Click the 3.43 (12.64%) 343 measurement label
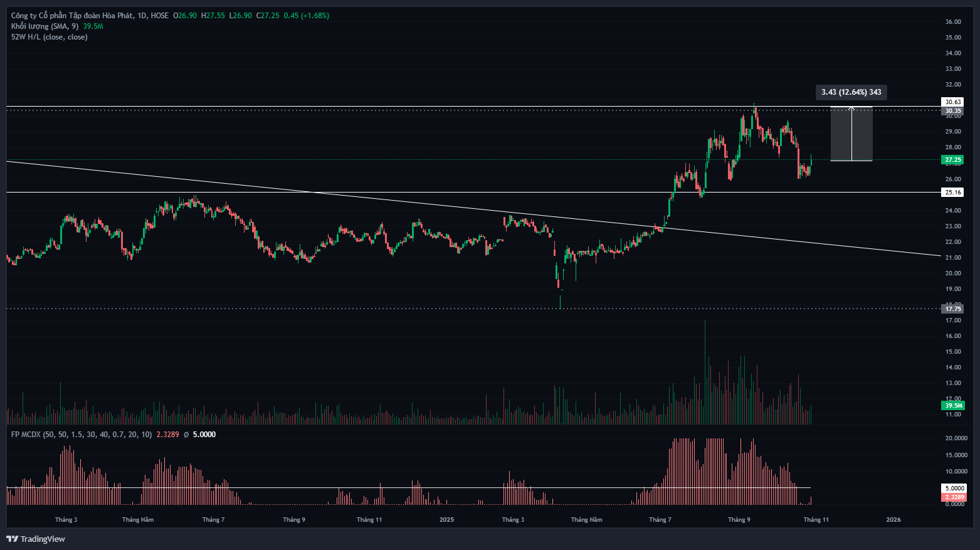This screenshot has width=980, height=550. tap(851, 92)
